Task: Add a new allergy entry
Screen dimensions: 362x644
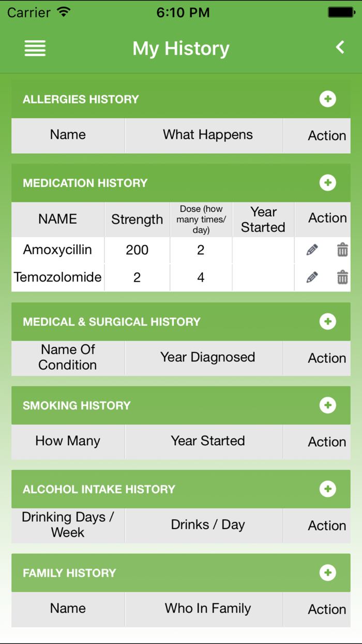Action: click(328, 99)
